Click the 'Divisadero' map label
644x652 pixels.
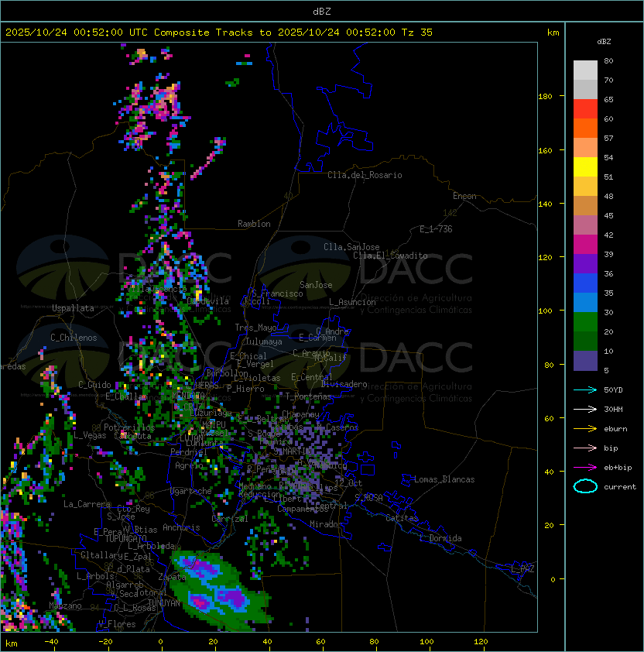tap(344, 384)
